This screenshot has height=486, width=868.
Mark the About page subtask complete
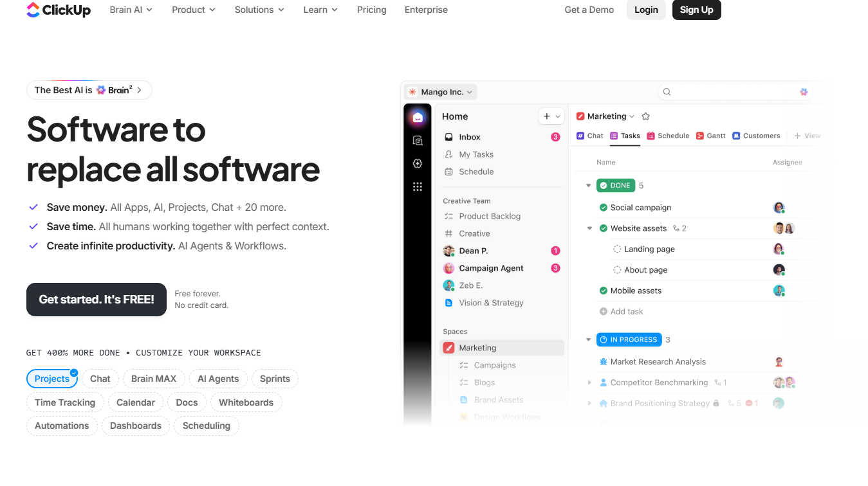[617, 270]
